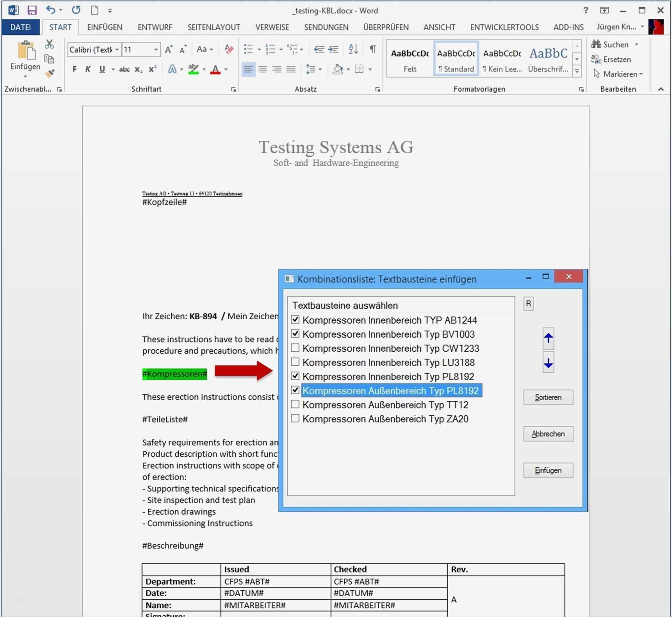This screenshot has width=672, height=617.
Task: Click the bulleted list icon
Action: click(x=249, y=49)
